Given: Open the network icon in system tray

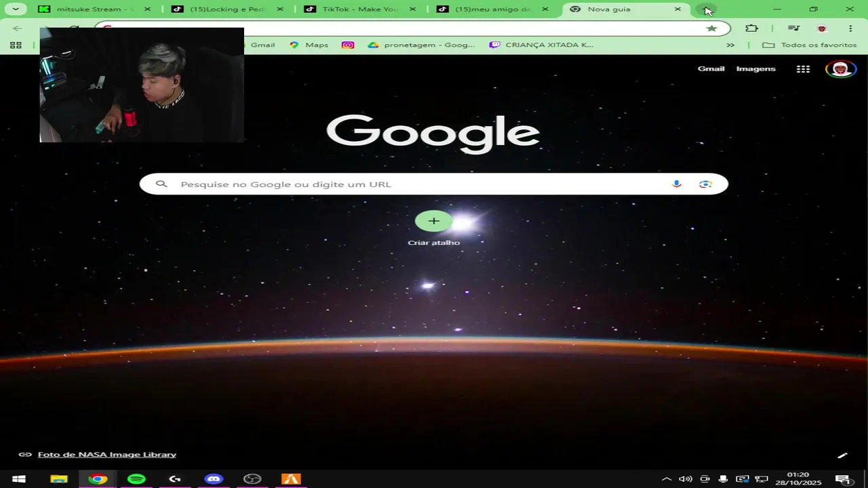Looking at the screenshot, I should tap(762, 479).
